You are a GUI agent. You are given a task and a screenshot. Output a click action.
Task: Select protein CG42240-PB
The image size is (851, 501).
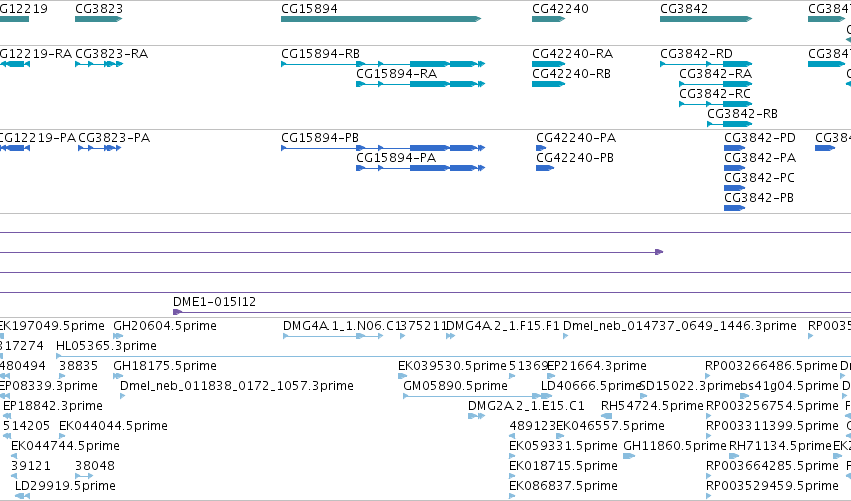point(575,158)
